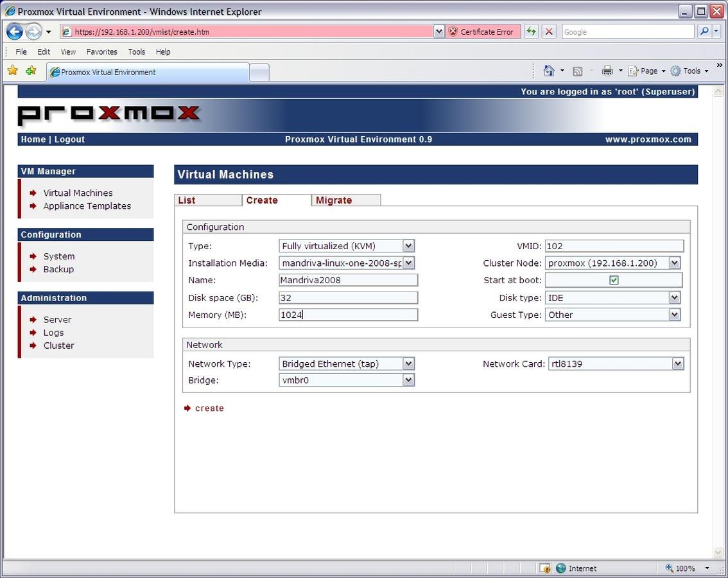Open the Type virtualization dropdown

click(x=347, y=246)
